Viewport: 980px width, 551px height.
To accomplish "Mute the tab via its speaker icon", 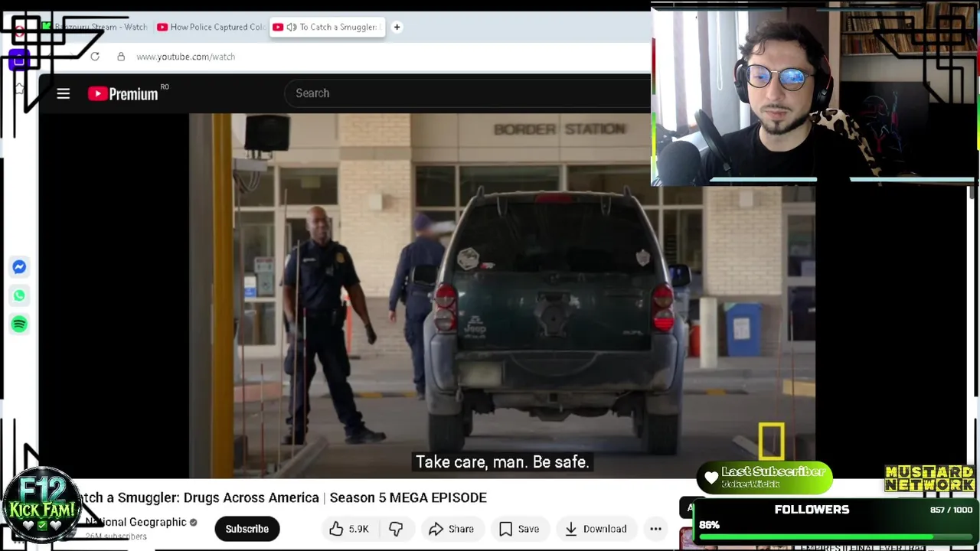I will pos(292,27).
